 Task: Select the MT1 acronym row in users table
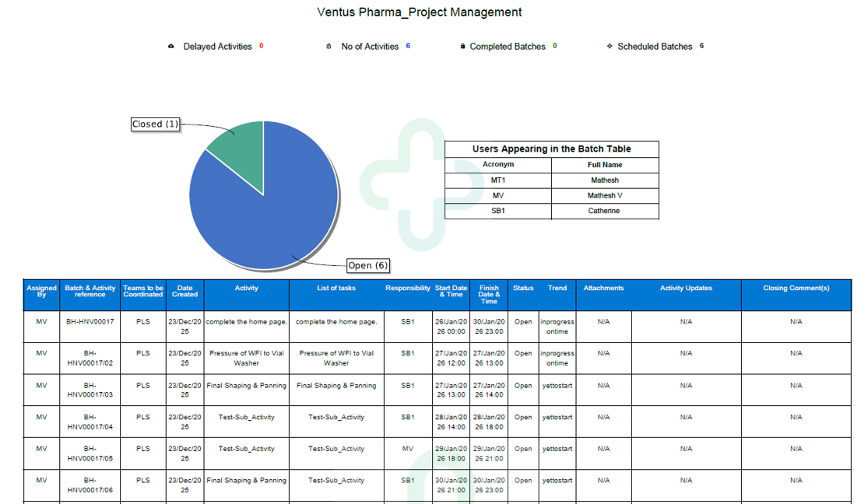coord(498,180)
